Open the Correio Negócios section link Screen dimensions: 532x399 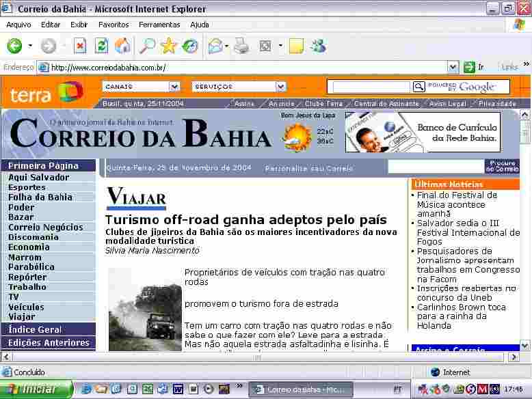pos(45,227)
